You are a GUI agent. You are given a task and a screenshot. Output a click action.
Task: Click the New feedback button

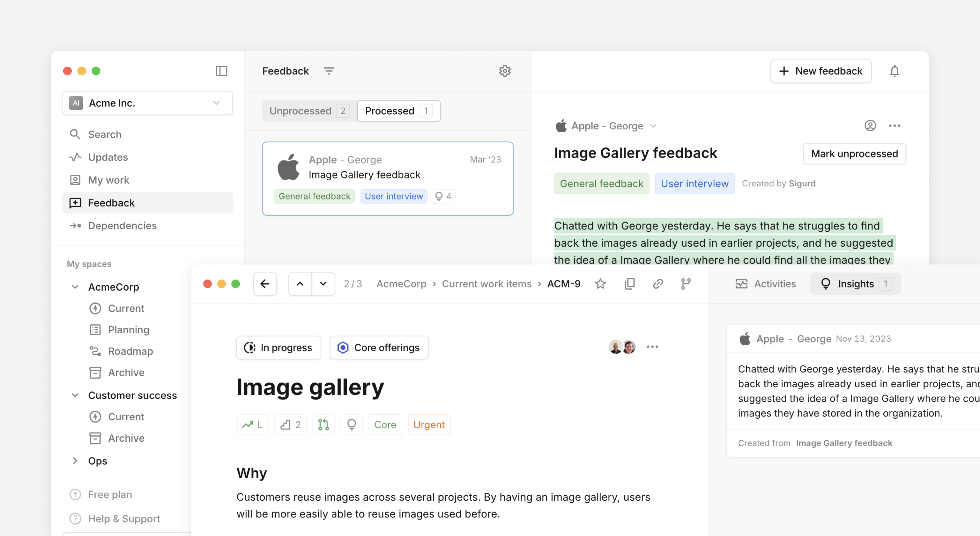tap(821, 71)
